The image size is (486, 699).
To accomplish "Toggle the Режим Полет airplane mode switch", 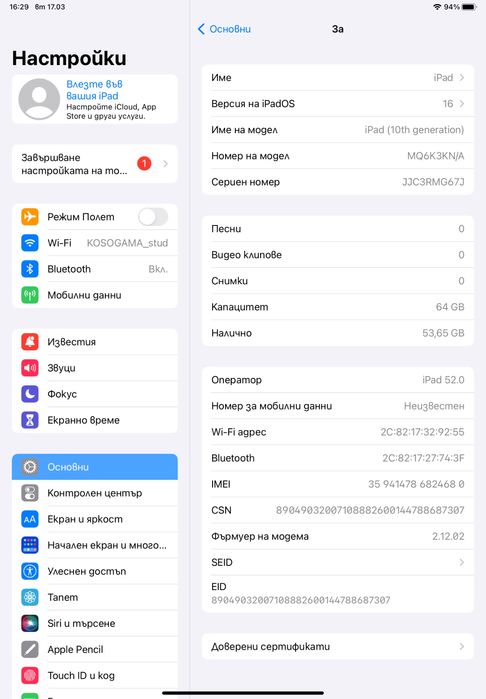I will tap(153, 217).
